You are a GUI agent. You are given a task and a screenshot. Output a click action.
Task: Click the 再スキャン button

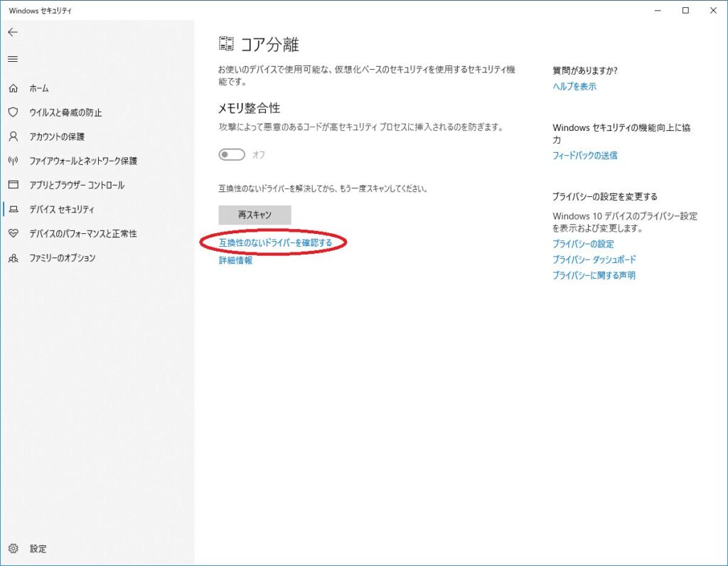pyautogui.click(x=255, y=215)
